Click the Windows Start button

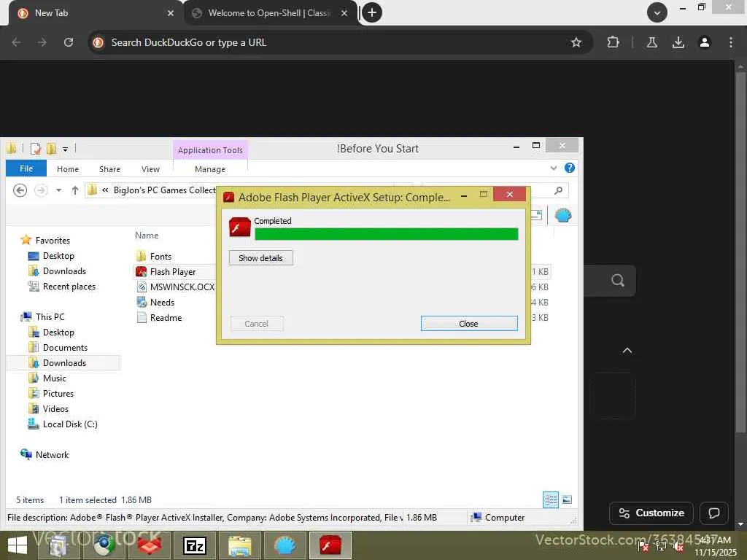18,545
